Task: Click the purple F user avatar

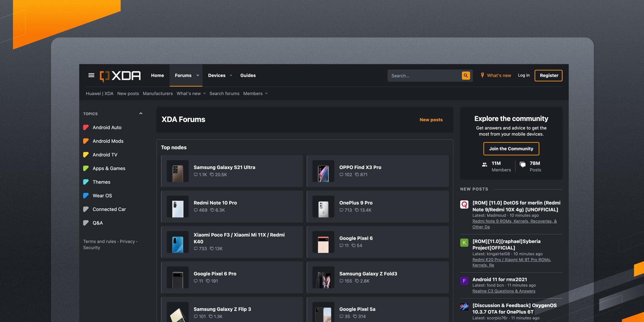Action: pyautogui.click(x=464, y=281)
